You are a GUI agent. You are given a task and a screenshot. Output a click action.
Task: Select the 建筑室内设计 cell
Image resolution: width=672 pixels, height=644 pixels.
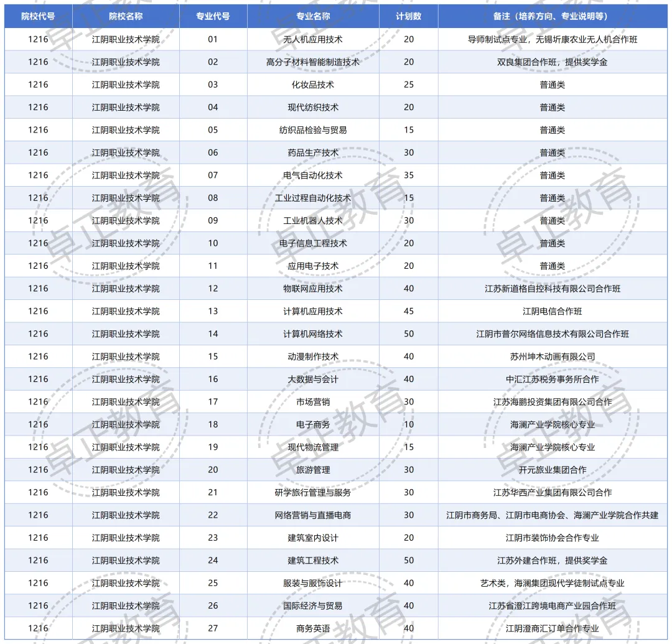click(313, 538)
